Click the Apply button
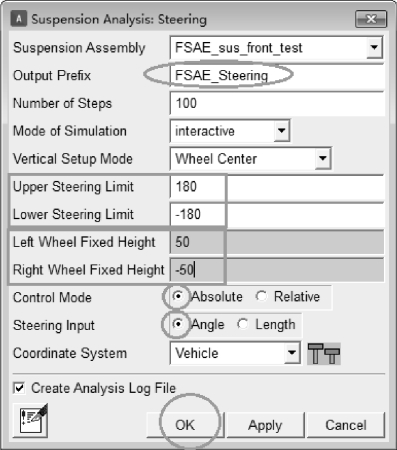Viewport: 397px width, 450px height. [265, 425]
